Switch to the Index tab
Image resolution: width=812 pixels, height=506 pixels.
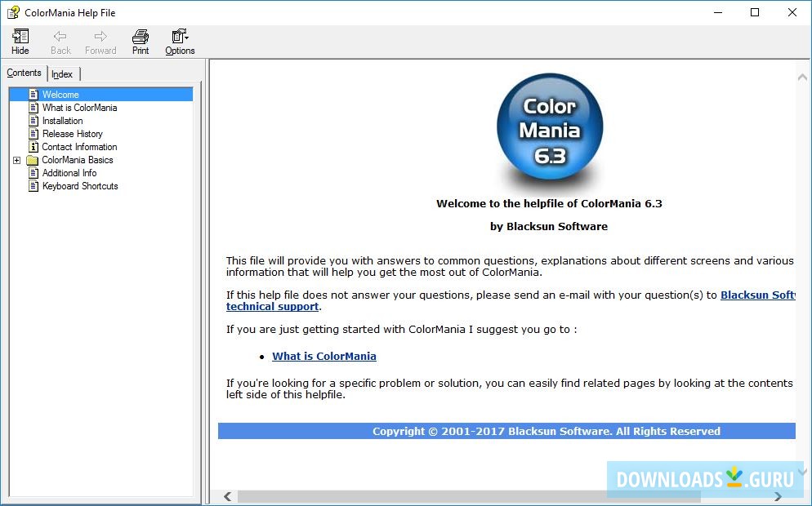tap(62, 73)
